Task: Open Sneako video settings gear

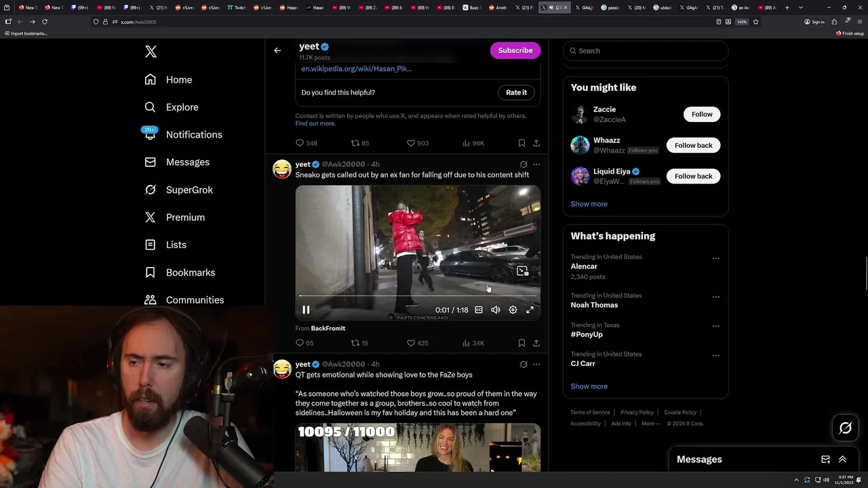Action: [x=513, y=310]
